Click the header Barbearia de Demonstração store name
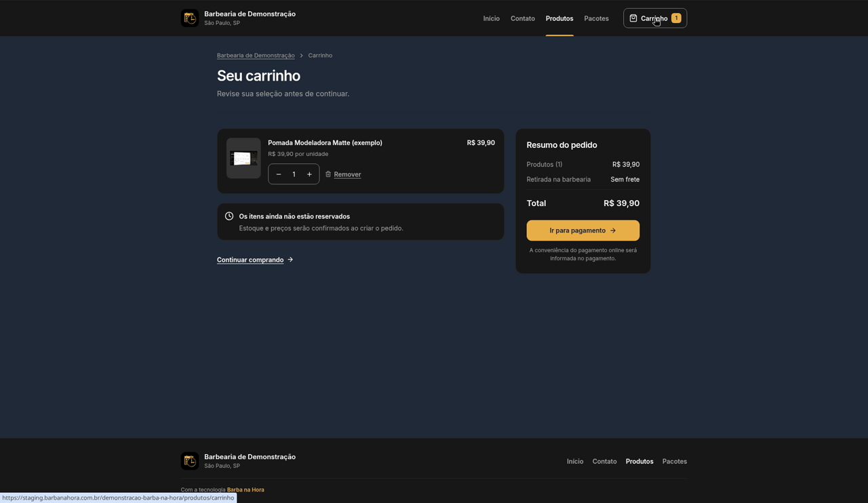This screenshot has width=868, height=503. tap(250, 14)
